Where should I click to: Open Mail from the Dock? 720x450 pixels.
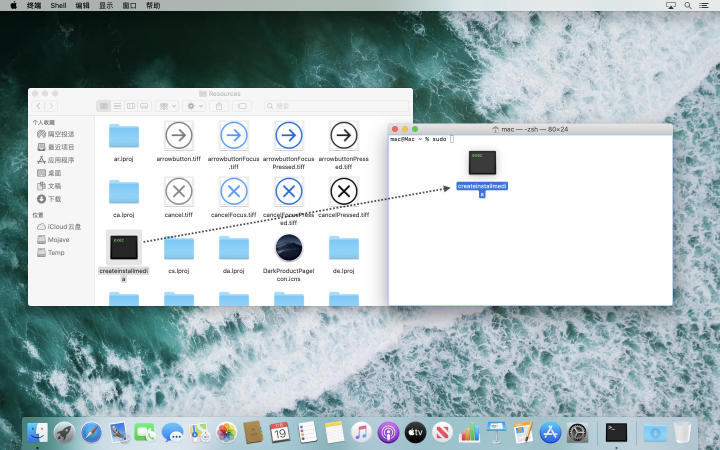[x=118, y=433]
